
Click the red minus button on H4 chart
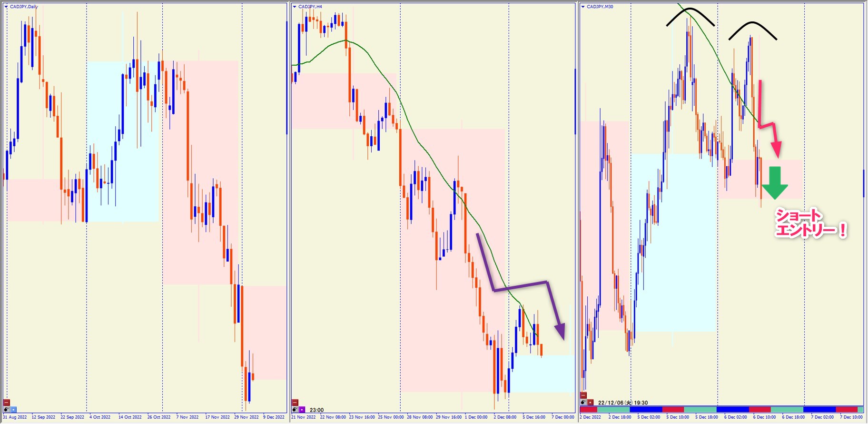point(295,403)
